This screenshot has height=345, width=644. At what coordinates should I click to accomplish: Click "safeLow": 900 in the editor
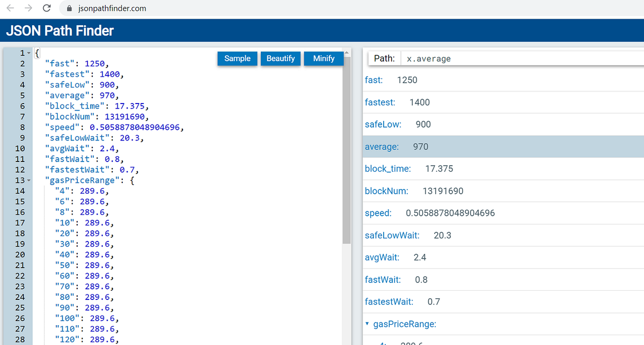coord(82,85)
